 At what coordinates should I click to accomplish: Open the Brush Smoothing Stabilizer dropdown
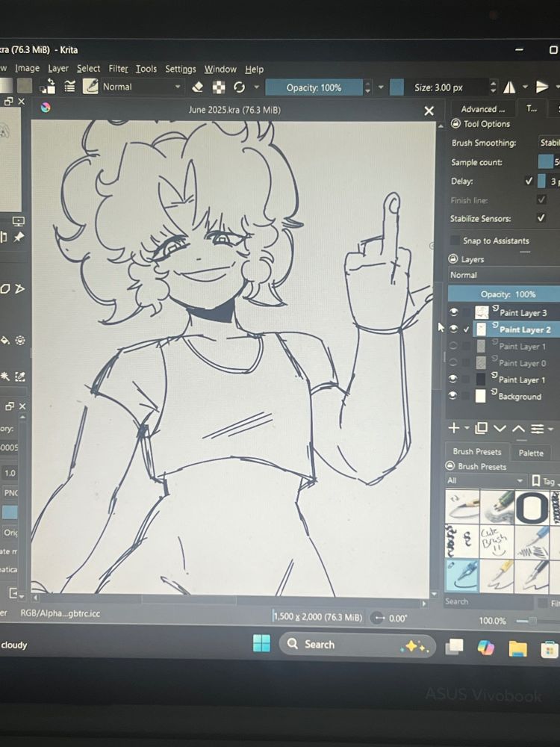point(549,143)
